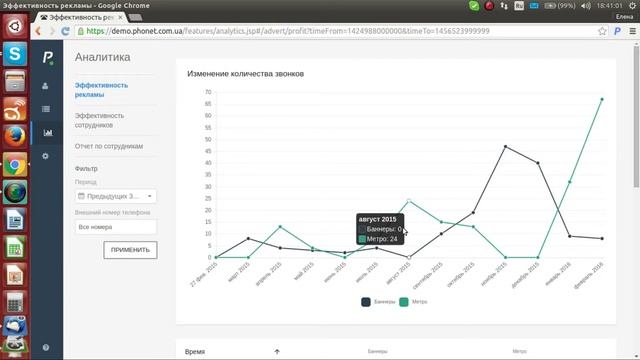640x360 pixels.
Task: Reload the page
Action: [65, 31]
